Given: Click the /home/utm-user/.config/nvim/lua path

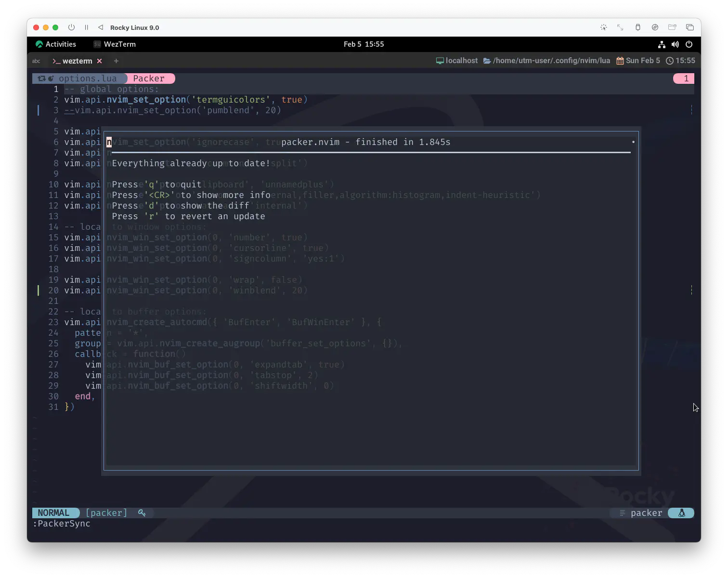Looking at the screenshot, I should coord(546,61).
